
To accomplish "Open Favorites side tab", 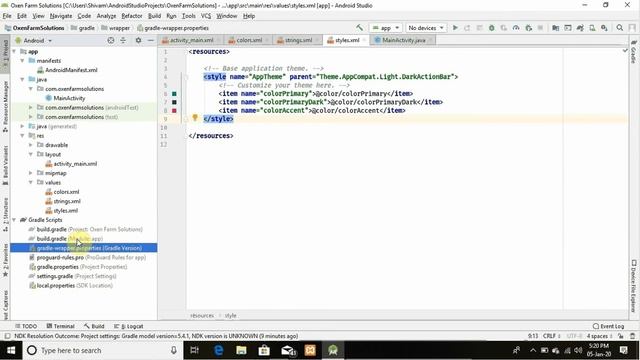I will point(5,260).
